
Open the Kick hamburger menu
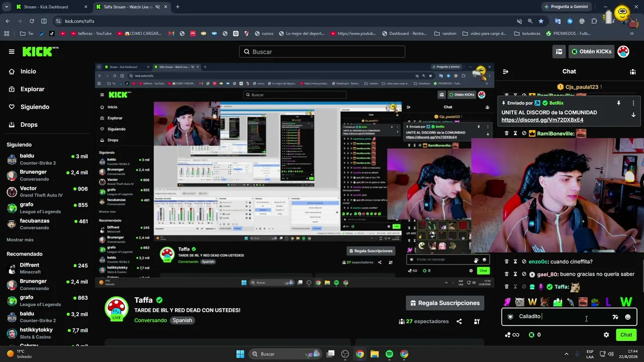tap(12, 51)
